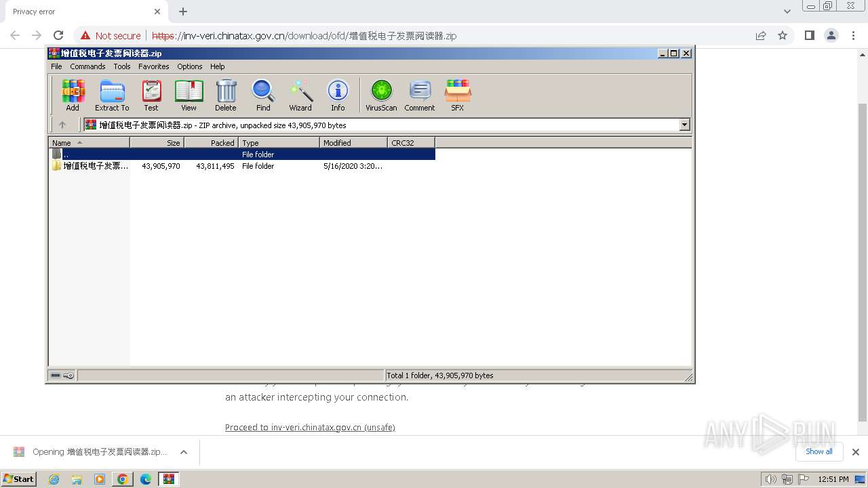Open the Favorites menu
868x488 pixels.
[154, 66]
